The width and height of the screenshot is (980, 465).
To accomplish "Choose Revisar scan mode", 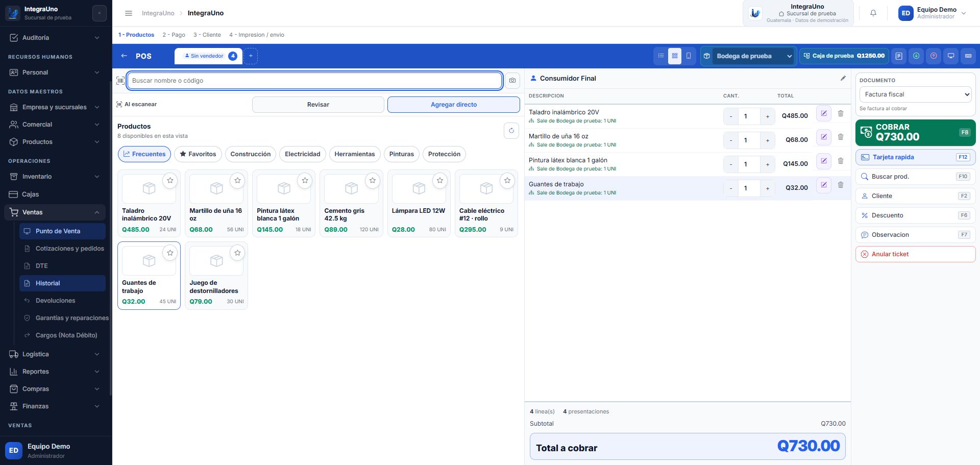I will click(318, 105).
